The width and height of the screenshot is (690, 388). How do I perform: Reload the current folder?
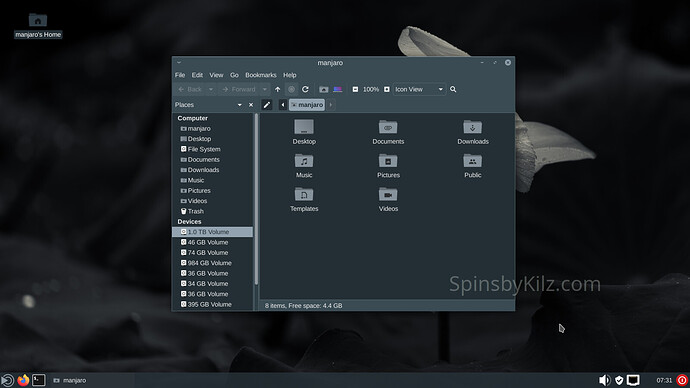305,89
